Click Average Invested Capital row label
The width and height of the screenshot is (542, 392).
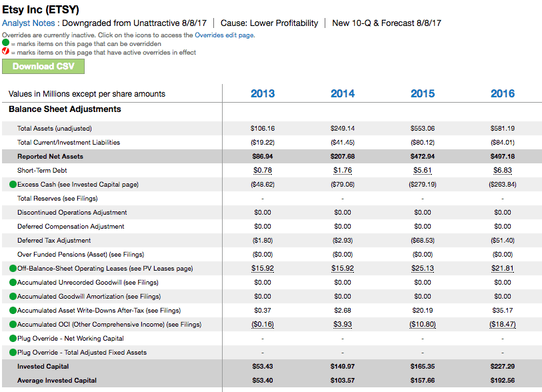[57, 381]
